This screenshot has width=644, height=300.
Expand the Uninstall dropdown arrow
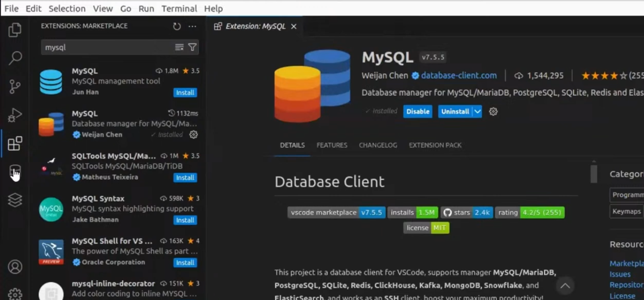coord(477,111)
